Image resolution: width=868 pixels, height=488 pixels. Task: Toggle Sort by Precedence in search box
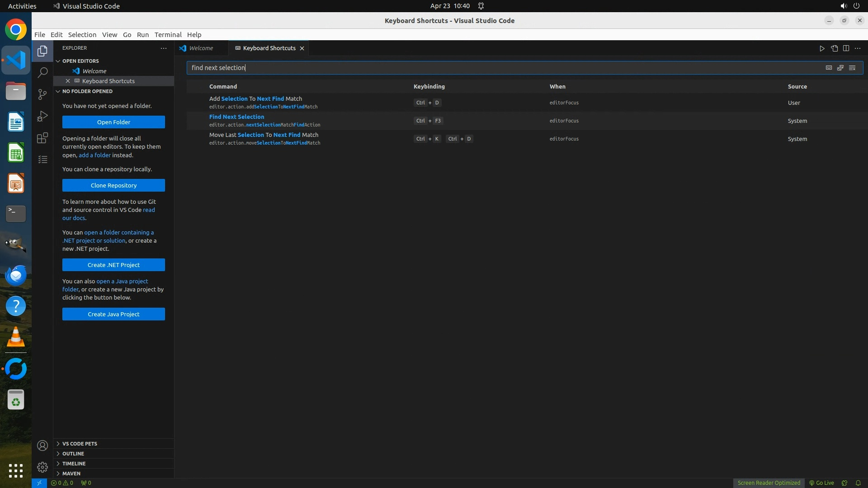tap(840, 68)
